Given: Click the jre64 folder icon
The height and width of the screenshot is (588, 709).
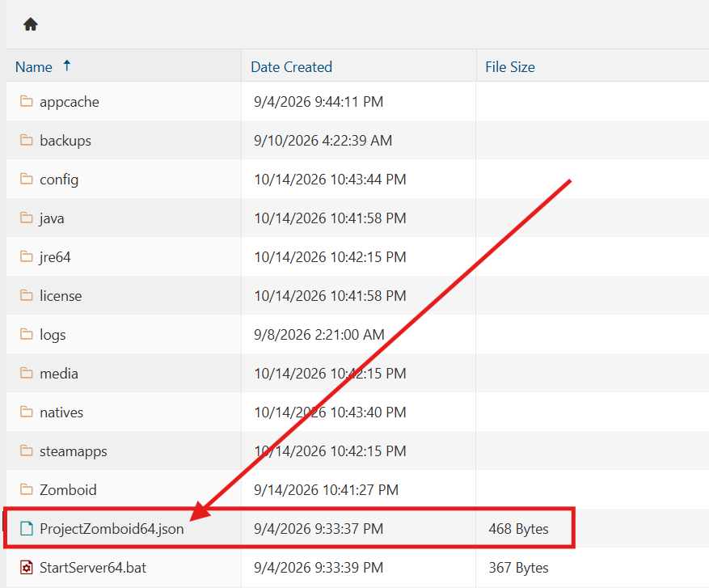Looking at the screenshot, I should pyautogui.click(x=26, y=257).
